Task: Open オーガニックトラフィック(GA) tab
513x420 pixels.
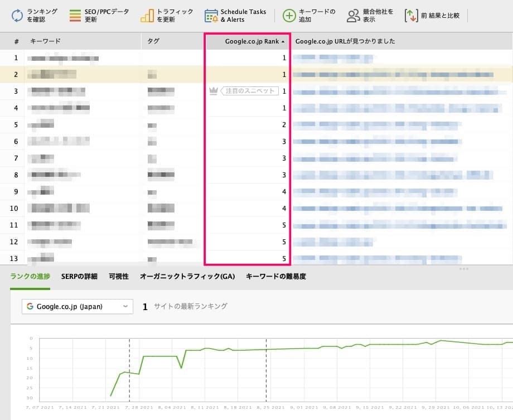Action: click(187, 276)
